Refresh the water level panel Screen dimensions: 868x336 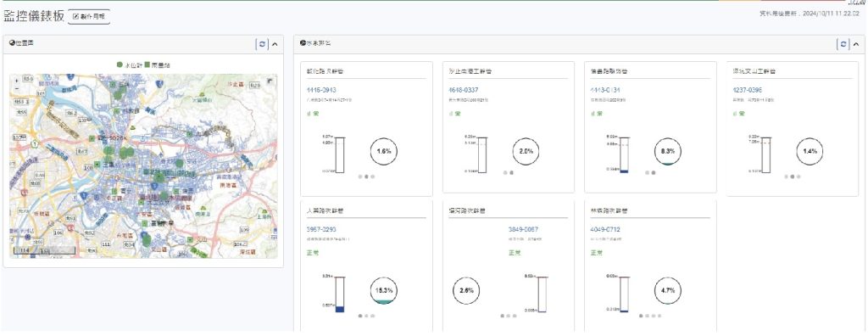point(843,44)
